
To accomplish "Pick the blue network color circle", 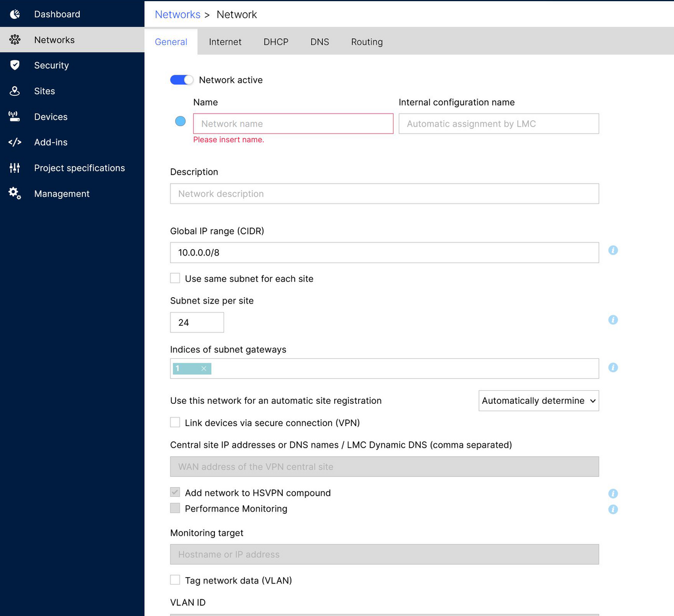I will [x=181, y=121].
